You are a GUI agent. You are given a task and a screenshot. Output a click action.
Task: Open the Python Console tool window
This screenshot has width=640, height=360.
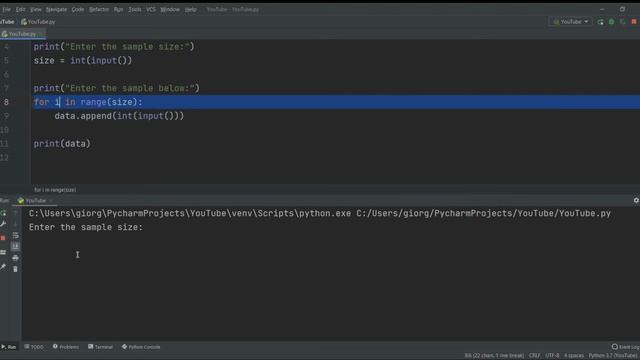[141, 347]
